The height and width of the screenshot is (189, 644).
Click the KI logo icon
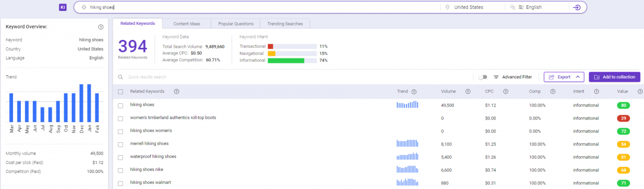pyautogui.click(x=62, y=7)
